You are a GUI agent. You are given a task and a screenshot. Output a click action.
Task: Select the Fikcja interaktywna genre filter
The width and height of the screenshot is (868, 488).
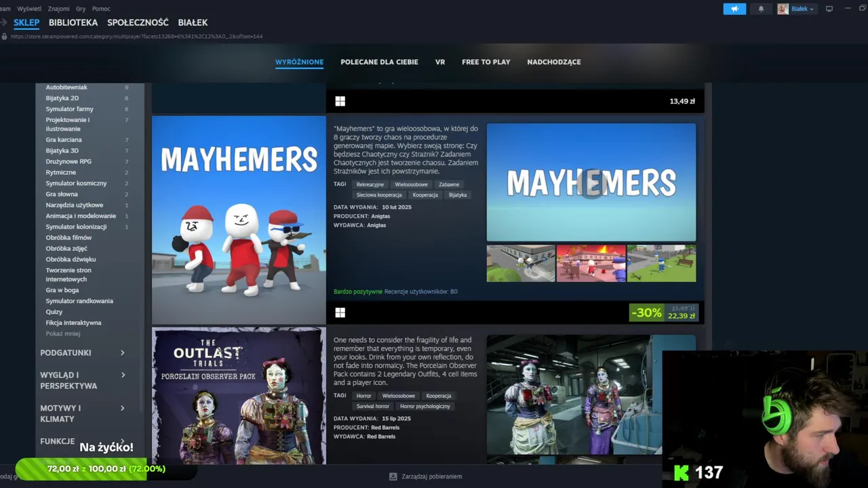(73, 323)
